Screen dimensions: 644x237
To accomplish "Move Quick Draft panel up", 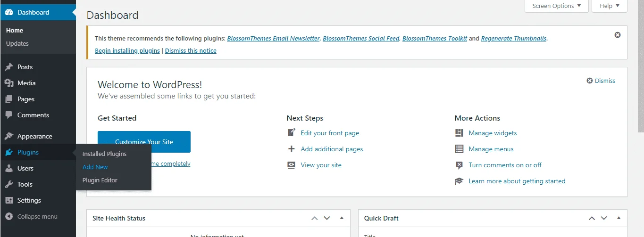I will (x=592, y=218).
